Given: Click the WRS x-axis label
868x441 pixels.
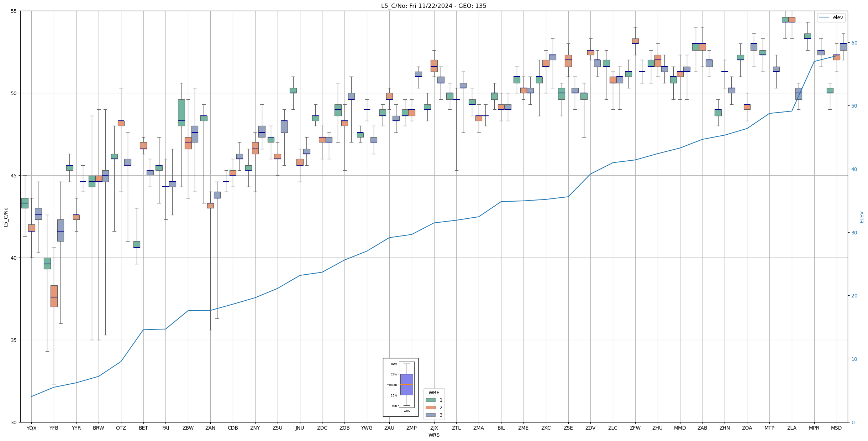Looking at the screenshot, I should 434,435.
